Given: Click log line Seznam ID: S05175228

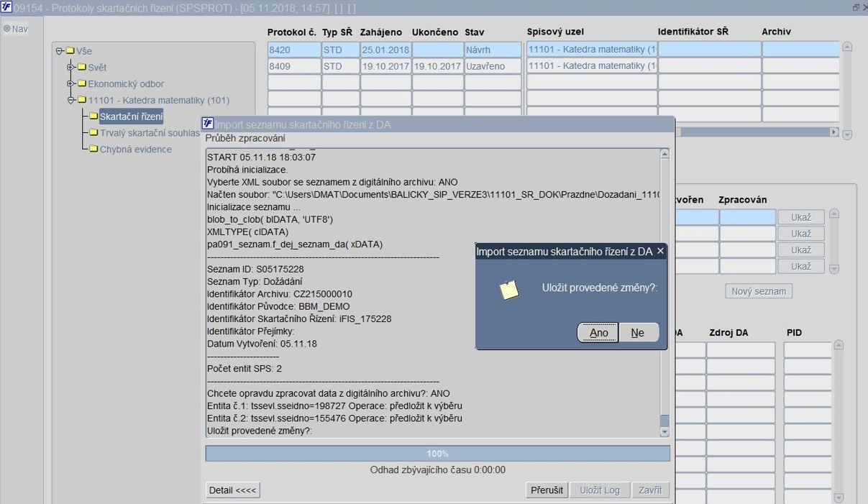Looking at the screenshot, I should coord(255,270).
